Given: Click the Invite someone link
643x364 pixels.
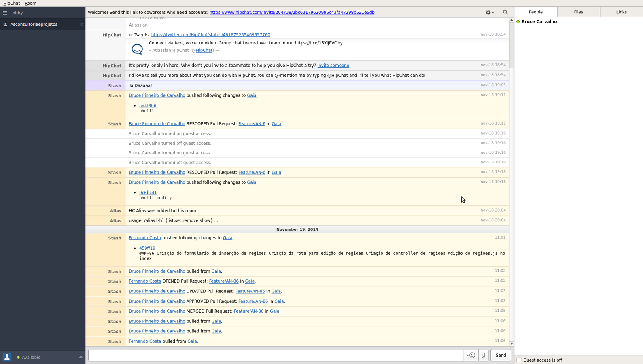Looking at the screenshot, I should tap(333, 66).
